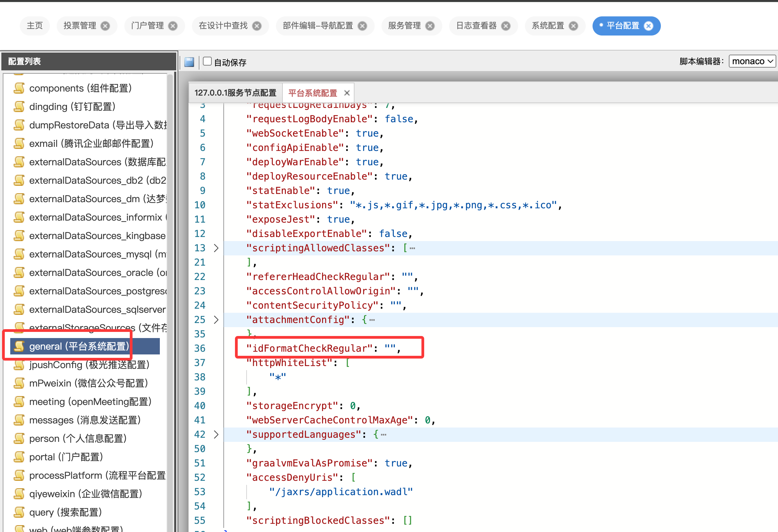Close the 门户管理 tab with its X icon
Viewport: 778px width, 532px height.
[x=173, y=26]
